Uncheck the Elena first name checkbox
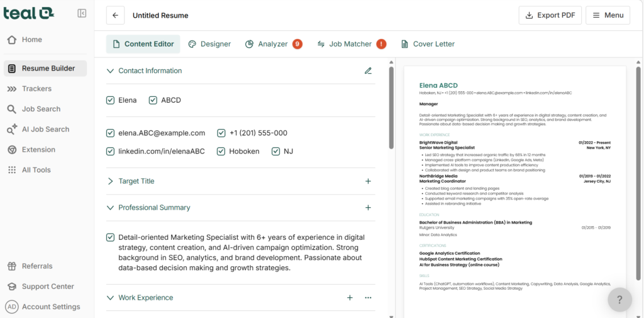The width and height of the screenshot is (644, 318). (x=111, y=100)
